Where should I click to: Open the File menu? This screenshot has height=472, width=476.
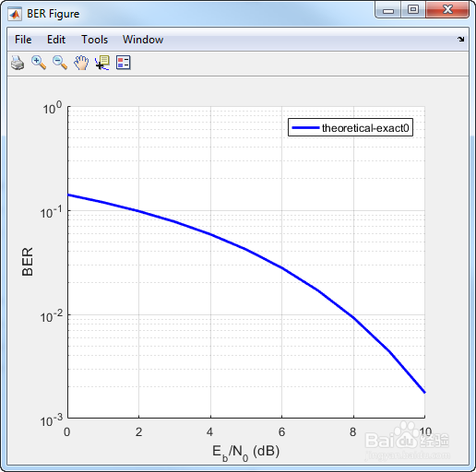pyautogui.click(x=23, y=40)
